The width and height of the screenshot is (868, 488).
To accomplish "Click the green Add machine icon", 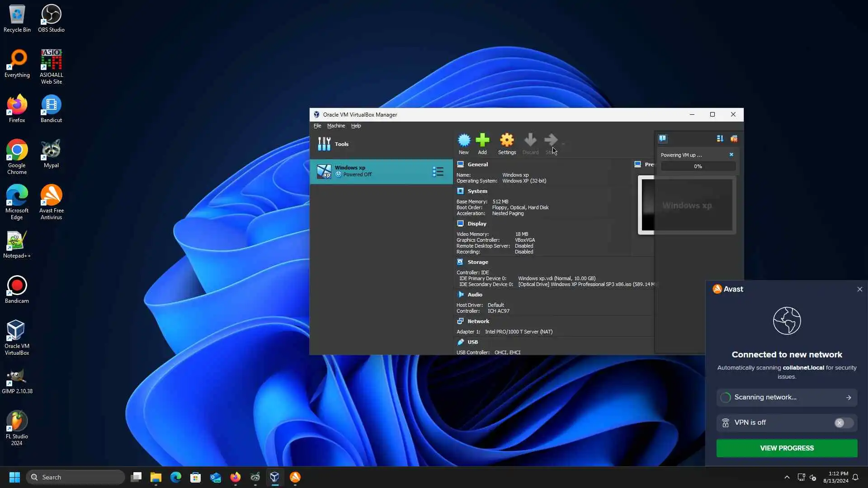I will (482, 140).
